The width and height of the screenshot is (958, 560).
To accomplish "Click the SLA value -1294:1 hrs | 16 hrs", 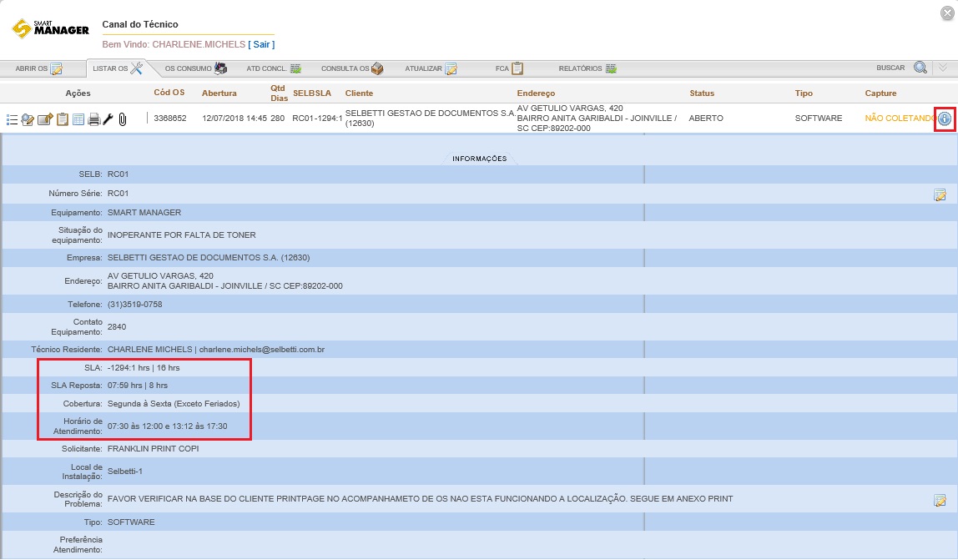I will tap(144, 367).
